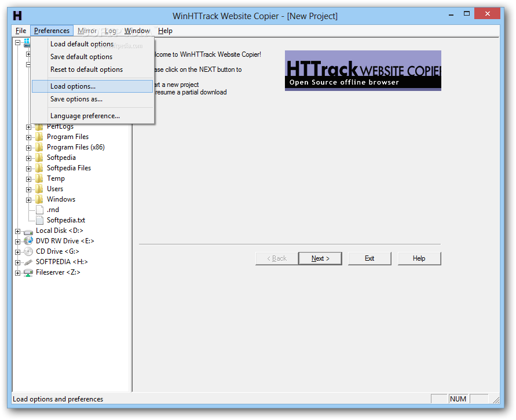The image size is (516, 420).
Task: Select the PerfLogs folder icon
Action: [x=39, y=127]
